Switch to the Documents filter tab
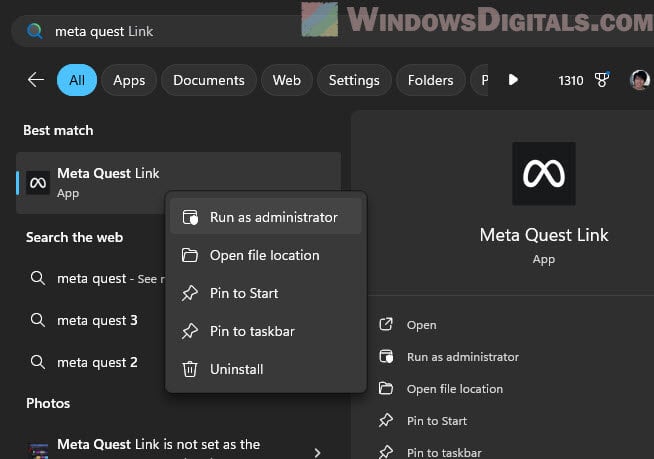This screenshot has height=459, width=654. coord(209,80)
